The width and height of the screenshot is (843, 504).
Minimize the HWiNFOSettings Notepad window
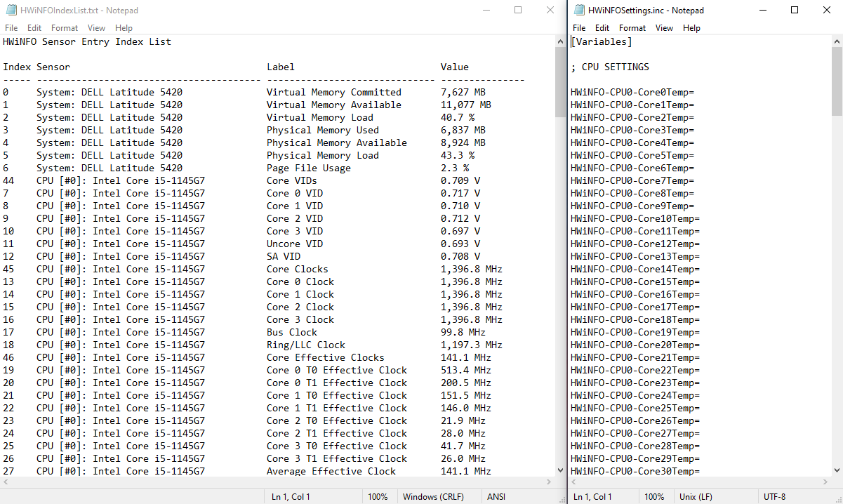[762, 11]
